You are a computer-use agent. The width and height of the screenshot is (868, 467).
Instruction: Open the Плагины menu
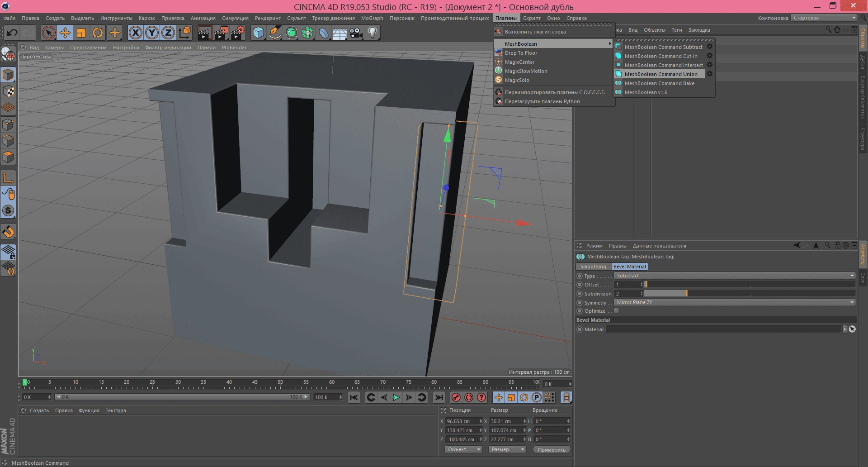tap(506, 18)
